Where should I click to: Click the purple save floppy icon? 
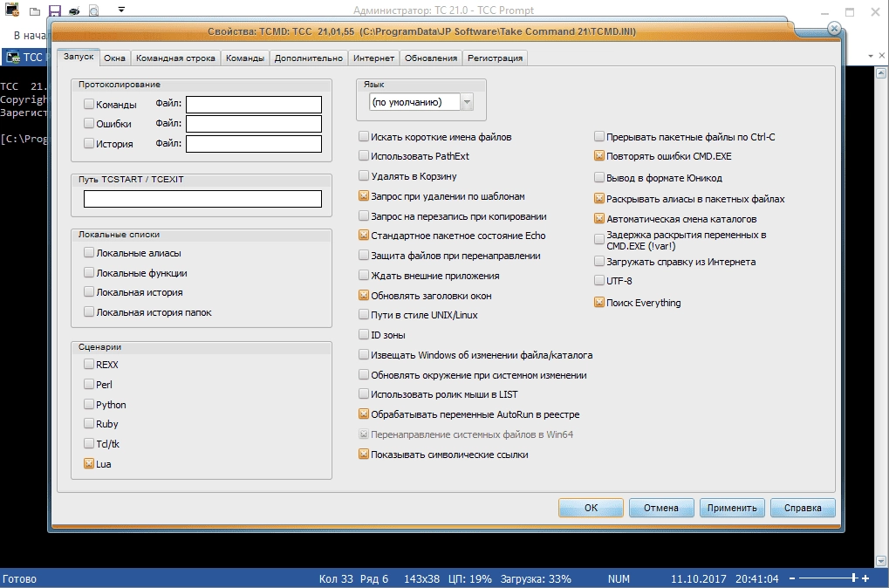click(54, 10)
